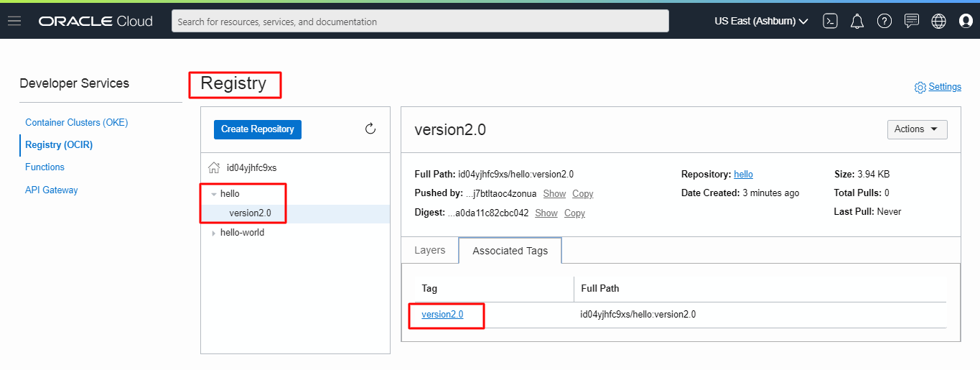980x370 pixels.
Task: Open the US East (Ashburn) region dropdown
Action: point(761,21)
